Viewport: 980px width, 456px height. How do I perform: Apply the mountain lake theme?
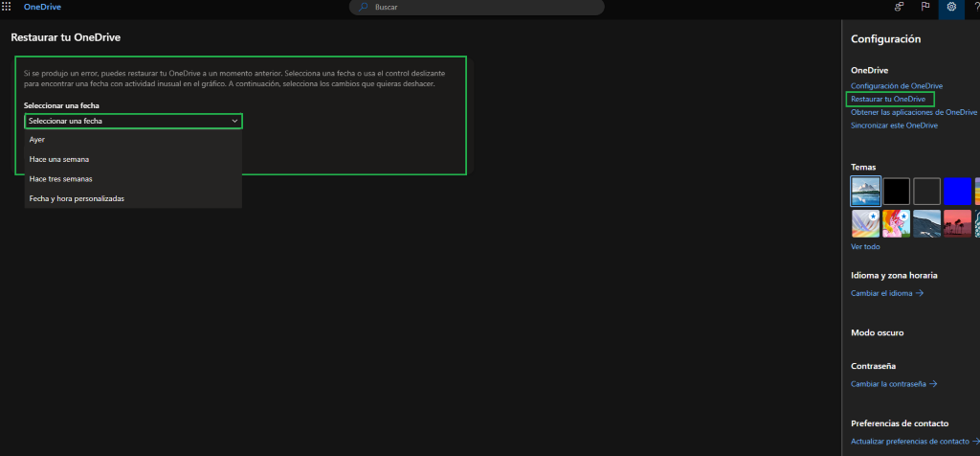(x=865, y=191)
